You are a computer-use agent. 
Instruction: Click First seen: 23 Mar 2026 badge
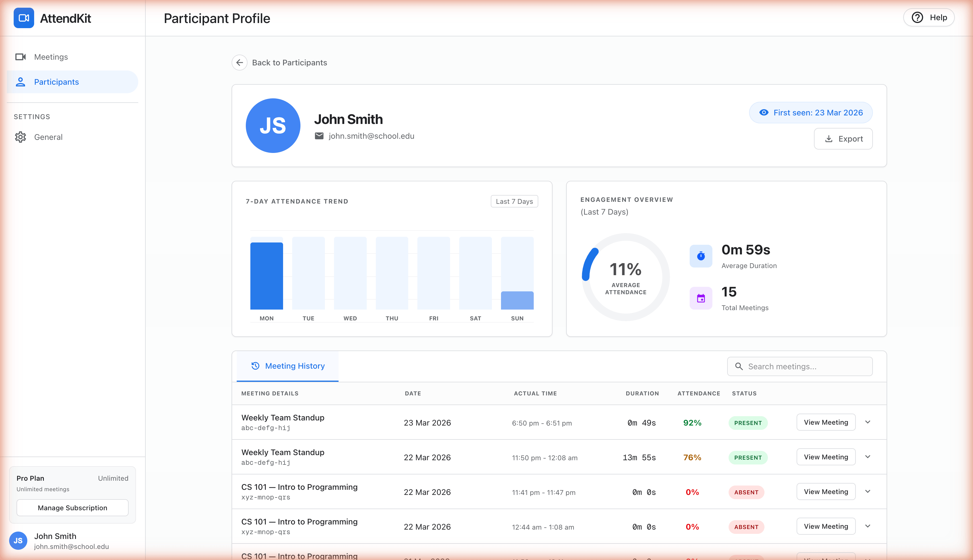click(811, 113)
